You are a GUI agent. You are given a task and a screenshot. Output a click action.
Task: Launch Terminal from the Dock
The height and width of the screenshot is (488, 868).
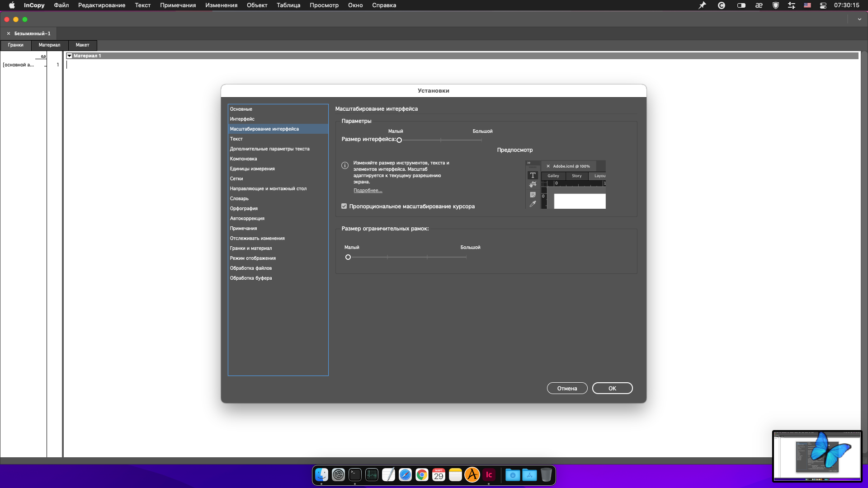355,475
